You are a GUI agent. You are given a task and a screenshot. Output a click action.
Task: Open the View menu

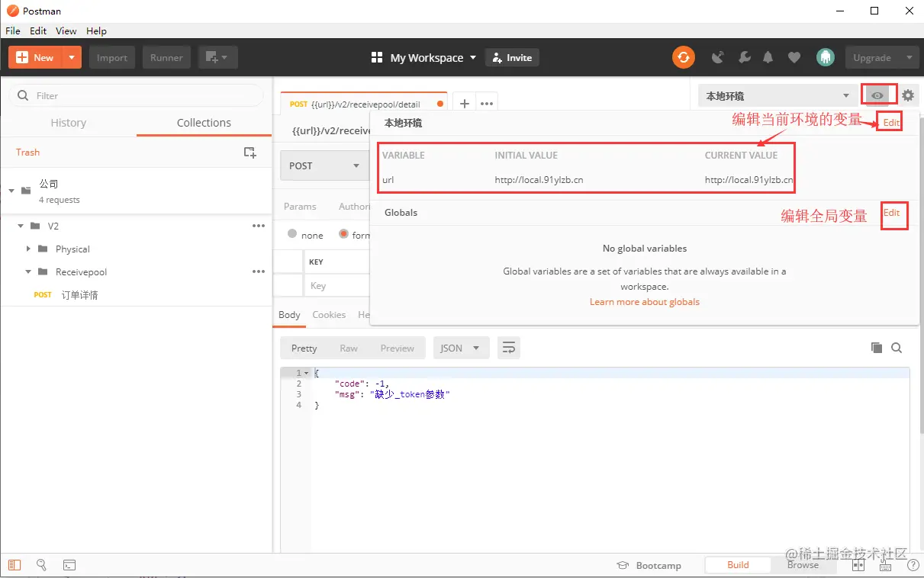(66, 31)
